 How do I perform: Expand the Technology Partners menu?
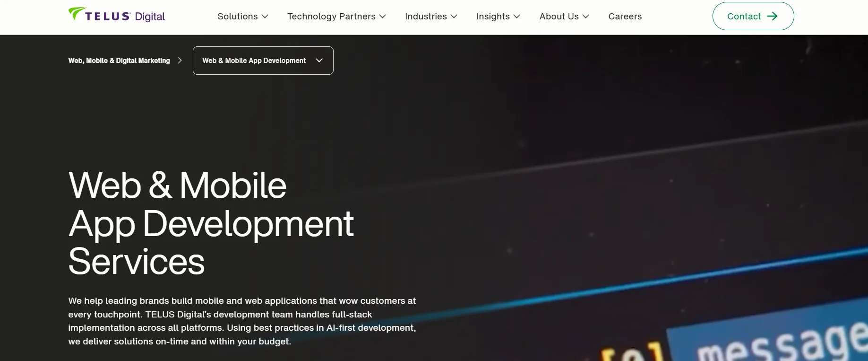(x=336, y=17)
